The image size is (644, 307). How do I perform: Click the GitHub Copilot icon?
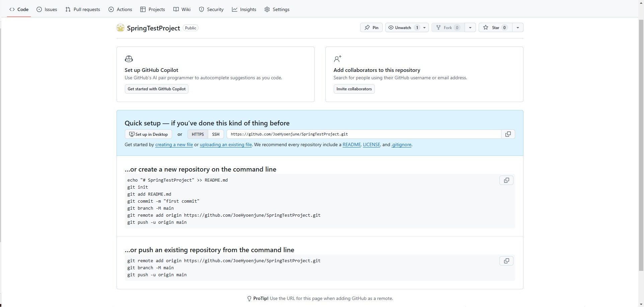pos(129,59)
